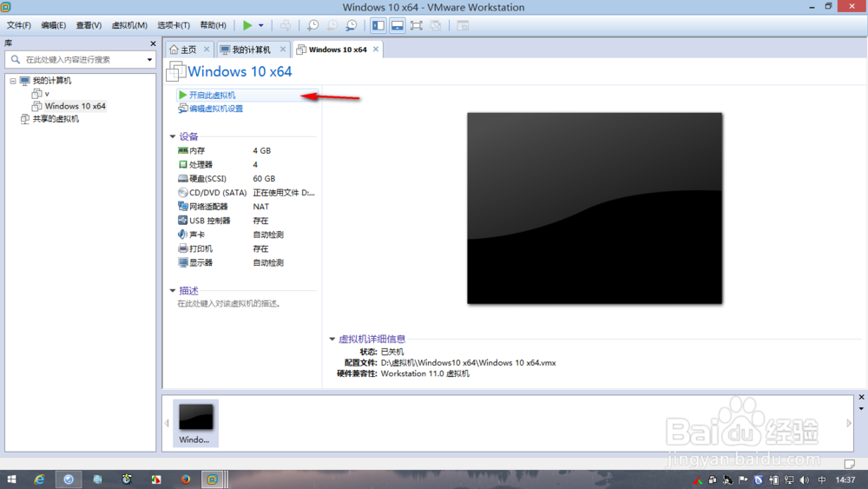Close the 主页 tab
The height and width of the screenshot is (489, 868).
[207, 50]
